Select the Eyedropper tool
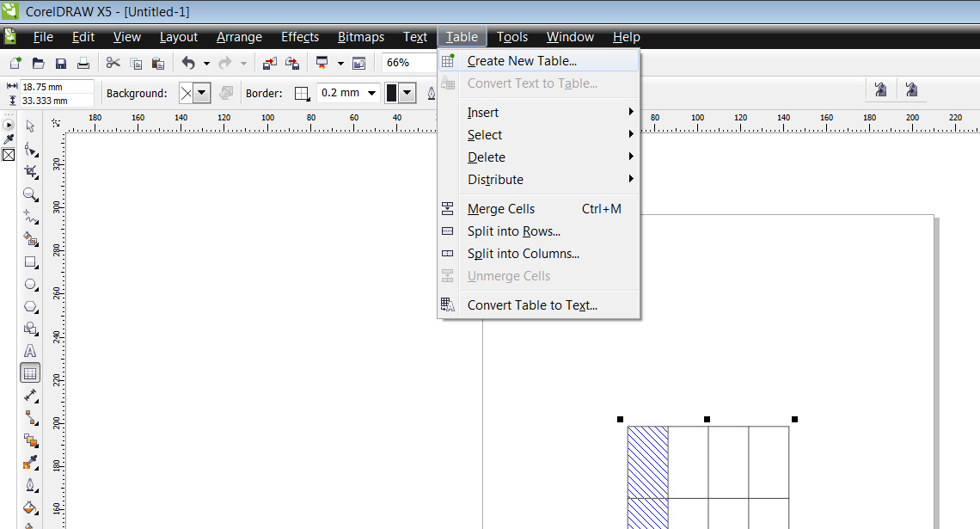The image size is (980, 529). click(x=30, y=464)
